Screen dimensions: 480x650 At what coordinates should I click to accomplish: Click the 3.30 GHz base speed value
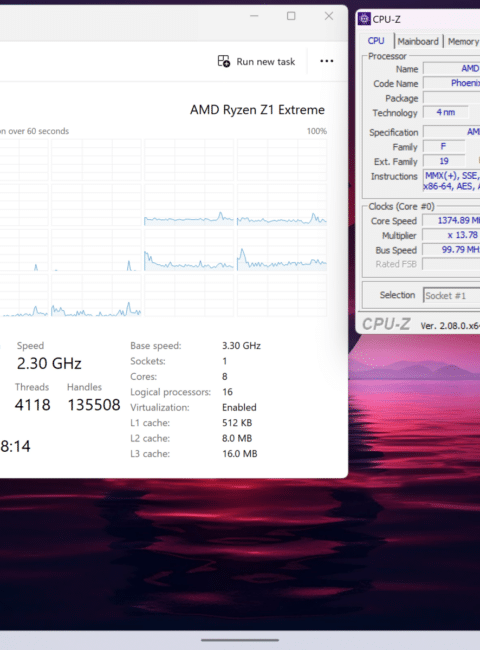click(x=241, y=346)
